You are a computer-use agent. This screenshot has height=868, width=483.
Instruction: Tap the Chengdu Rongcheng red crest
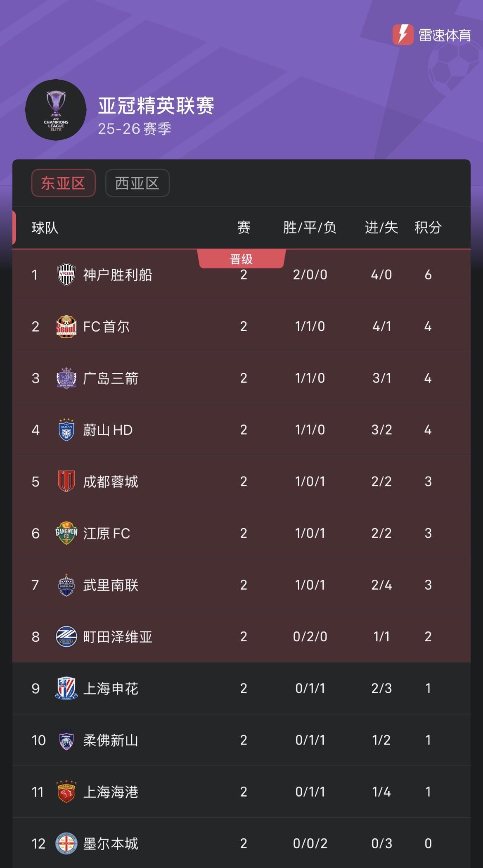(66, 481)
